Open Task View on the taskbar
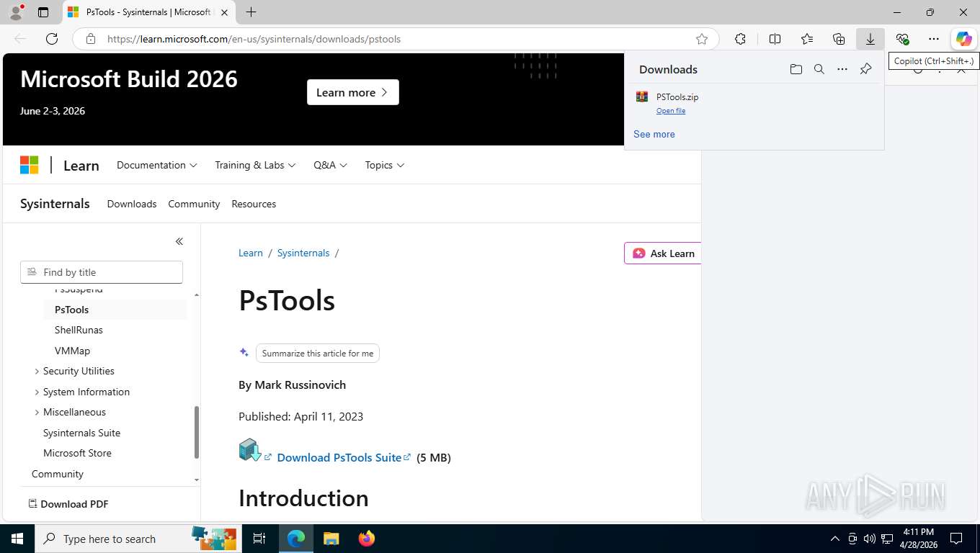The image size is (980, 553). click(259, 539)
